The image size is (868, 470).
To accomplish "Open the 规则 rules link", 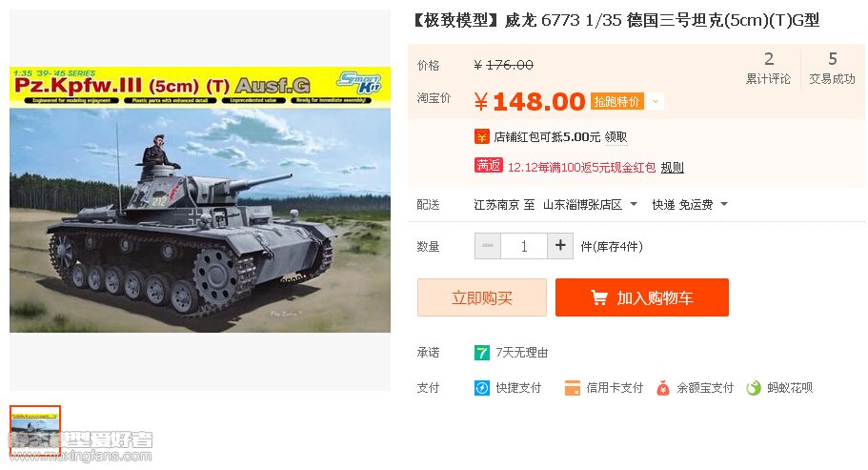I will point(672,167).
